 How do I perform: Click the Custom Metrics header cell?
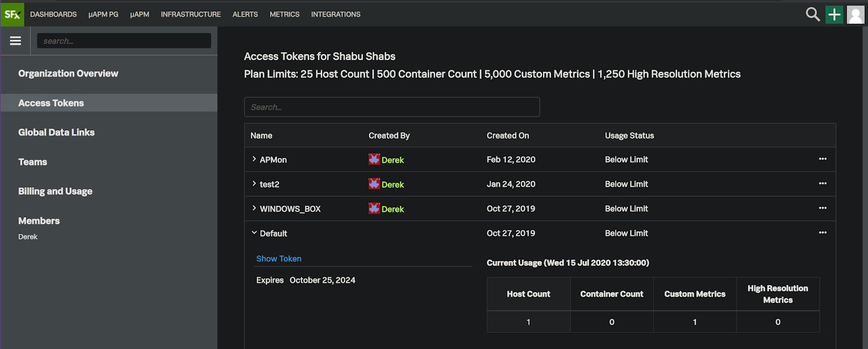695,294
